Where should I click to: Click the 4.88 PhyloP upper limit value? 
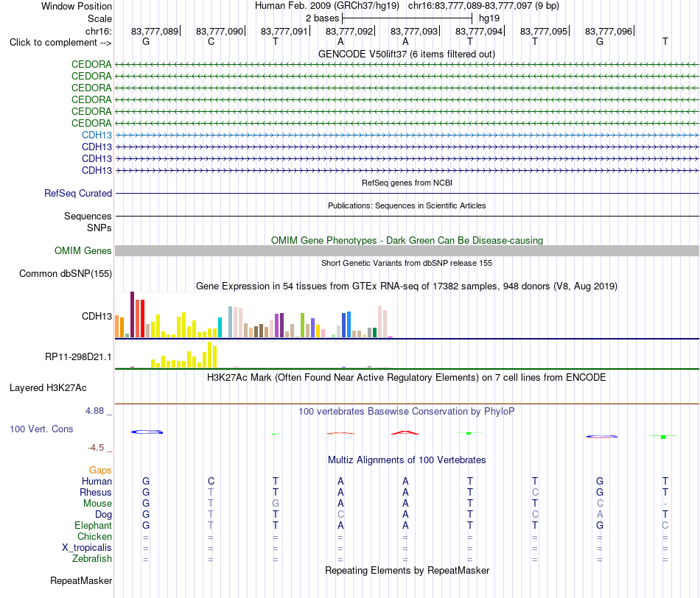click(x=94, y=410)
